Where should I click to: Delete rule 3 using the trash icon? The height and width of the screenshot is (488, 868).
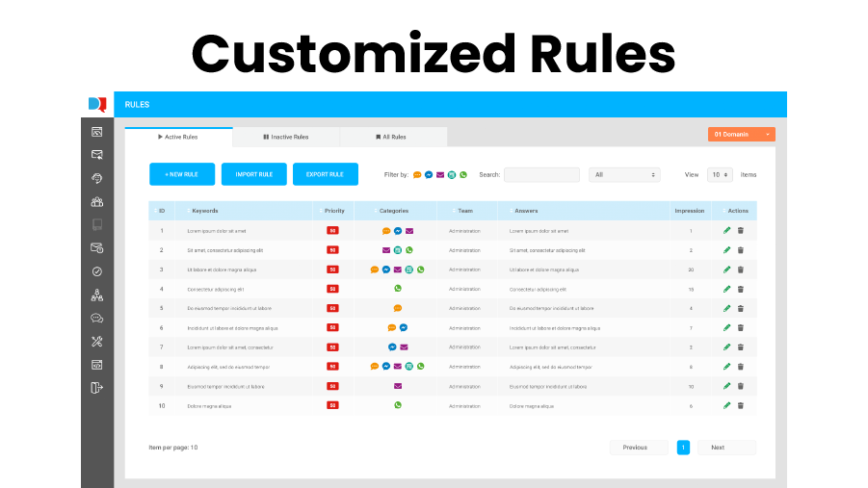tap(741, 270)
